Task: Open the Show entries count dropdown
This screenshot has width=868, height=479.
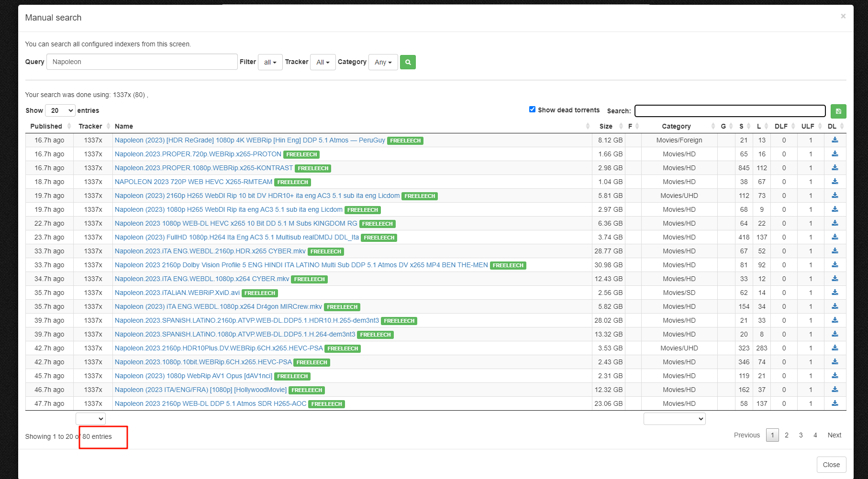Action: click(x=60, y=110)
